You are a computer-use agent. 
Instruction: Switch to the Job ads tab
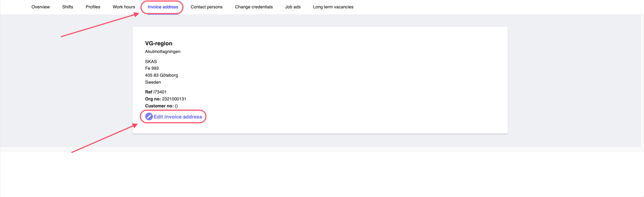point(293,7)
